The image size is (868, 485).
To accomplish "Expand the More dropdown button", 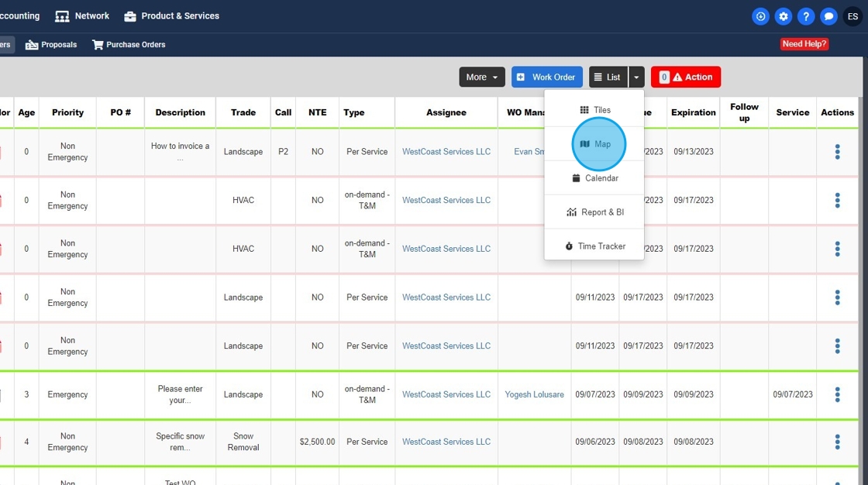I will [x=482, y=77].
